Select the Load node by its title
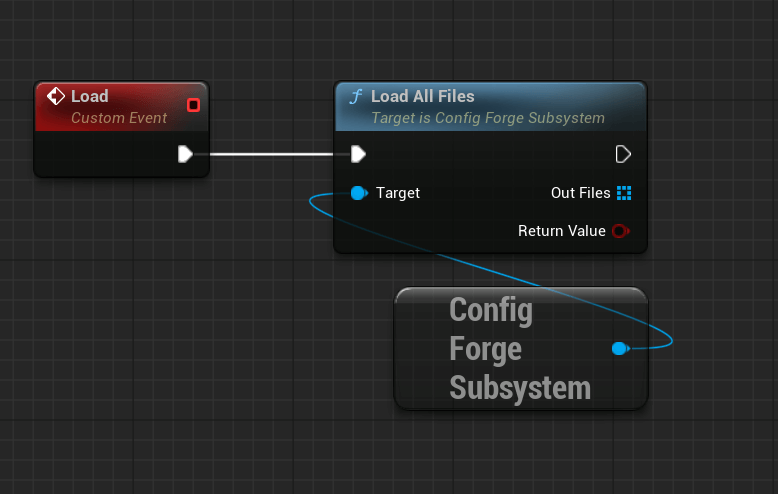Image resolution: width=778 pixels, height=494 pixels. pos(90,96)
